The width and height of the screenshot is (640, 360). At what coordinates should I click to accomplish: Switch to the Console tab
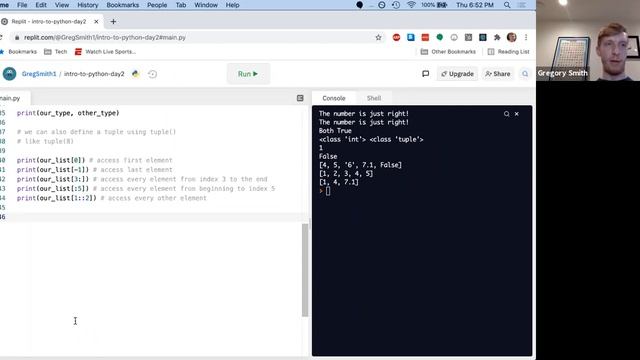coord(333,98)
